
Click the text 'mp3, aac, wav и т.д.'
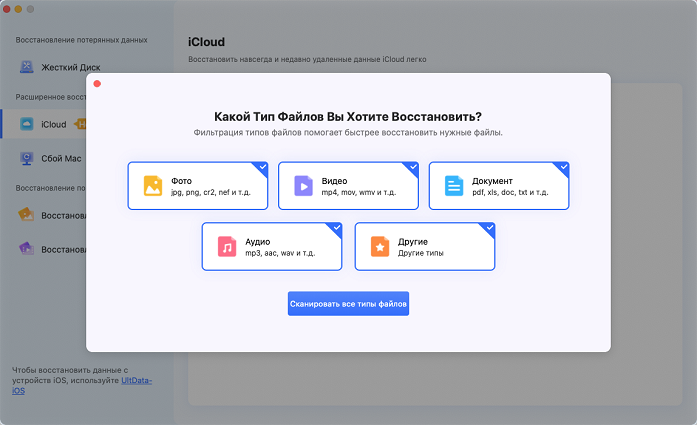(x=280, y=253)
